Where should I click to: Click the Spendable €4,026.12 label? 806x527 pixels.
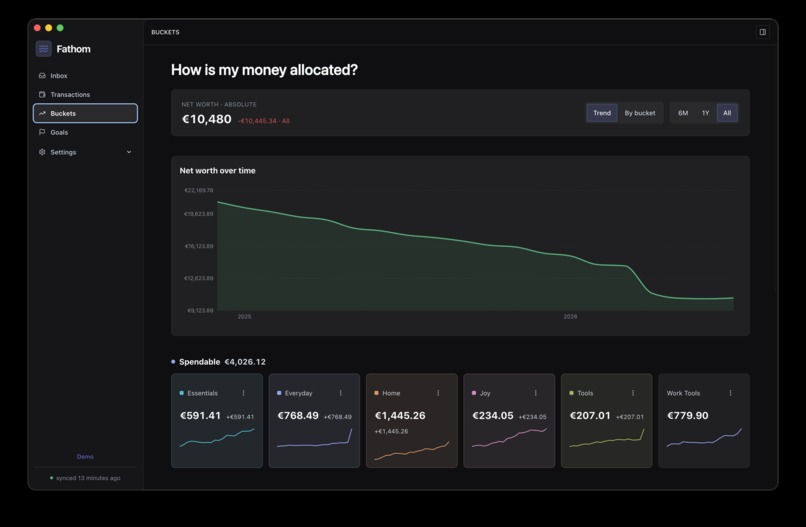(x=222, y=362)
